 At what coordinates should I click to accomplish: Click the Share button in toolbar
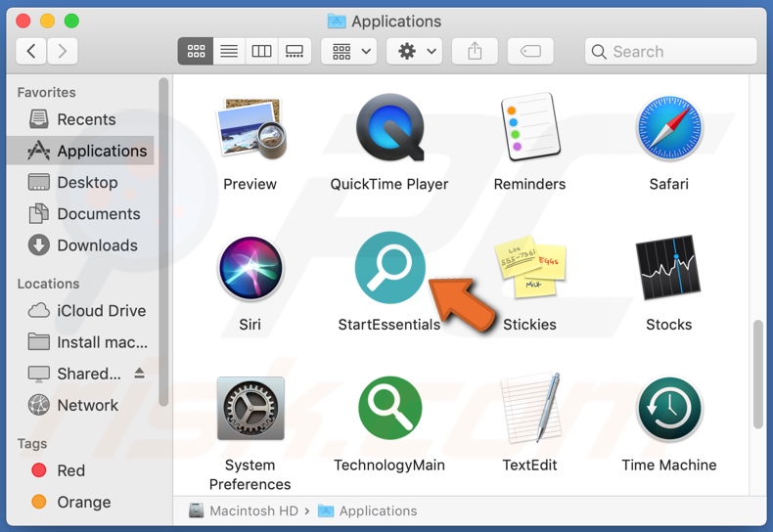(475, 51)
